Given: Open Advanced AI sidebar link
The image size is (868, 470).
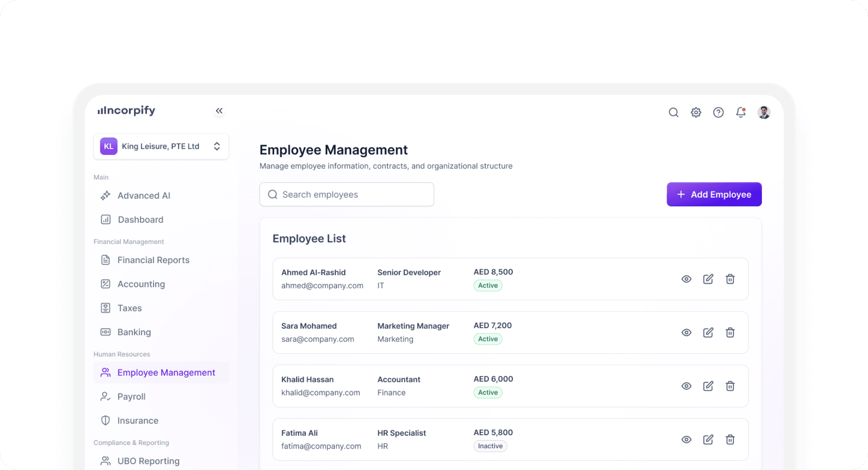Looking at the screenshot, I should pyautogui.click(x=144, y=196).
